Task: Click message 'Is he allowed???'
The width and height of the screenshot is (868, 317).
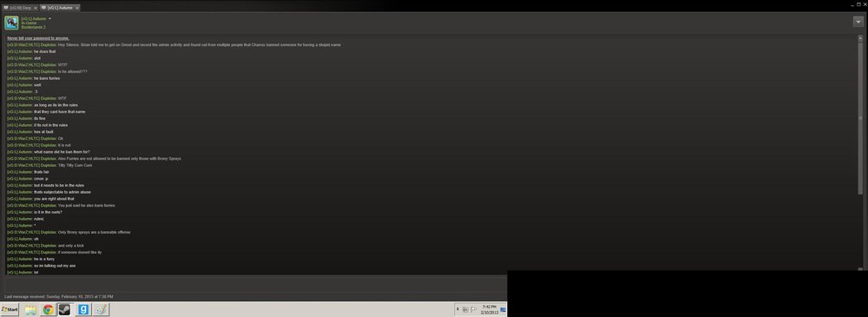Action: pos(73,71)
